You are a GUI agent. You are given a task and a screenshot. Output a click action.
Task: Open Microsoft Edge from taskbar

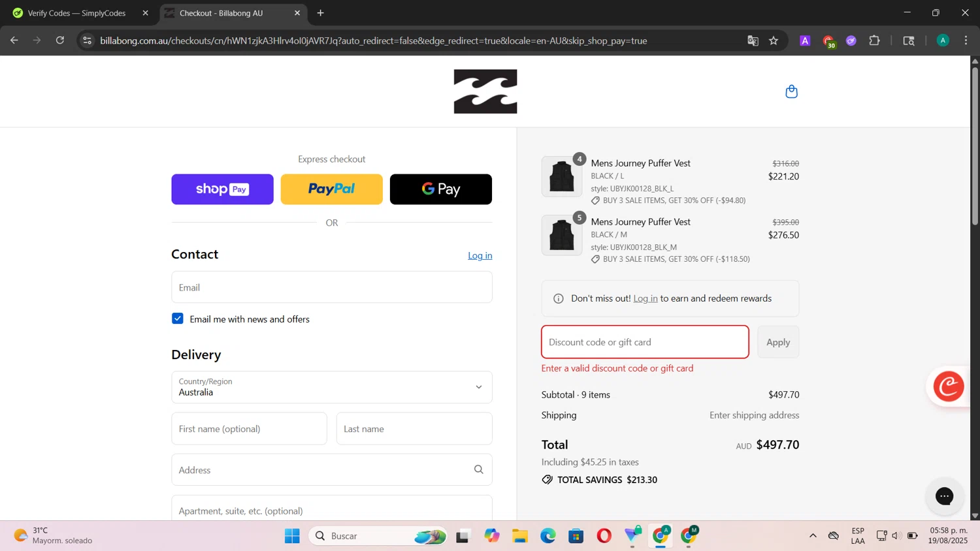coord(548,536)
